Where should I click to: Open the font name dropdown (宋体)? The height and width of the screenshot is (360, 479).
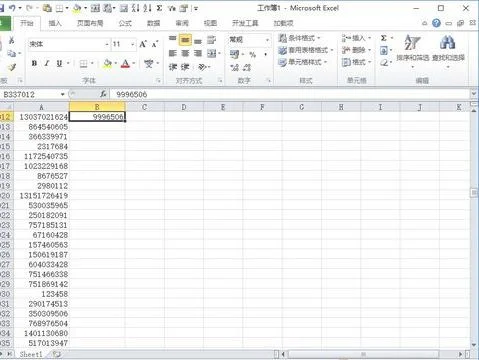pos(107,44)
